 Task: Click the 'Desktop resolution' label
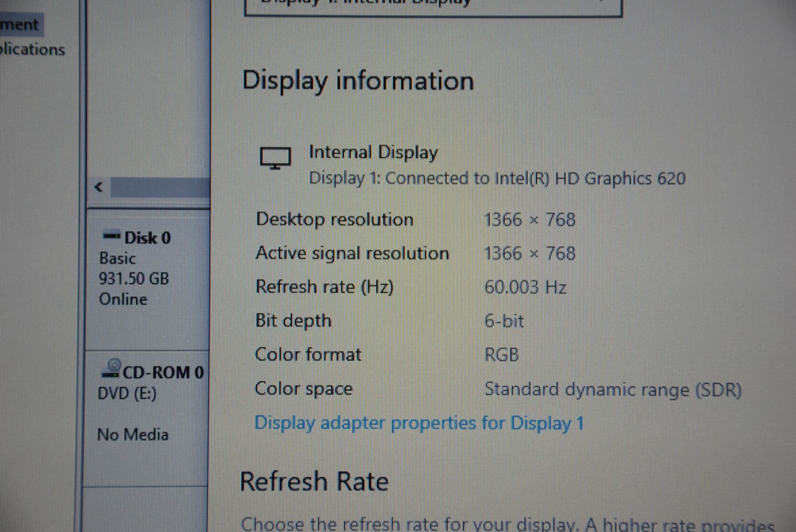334,220
